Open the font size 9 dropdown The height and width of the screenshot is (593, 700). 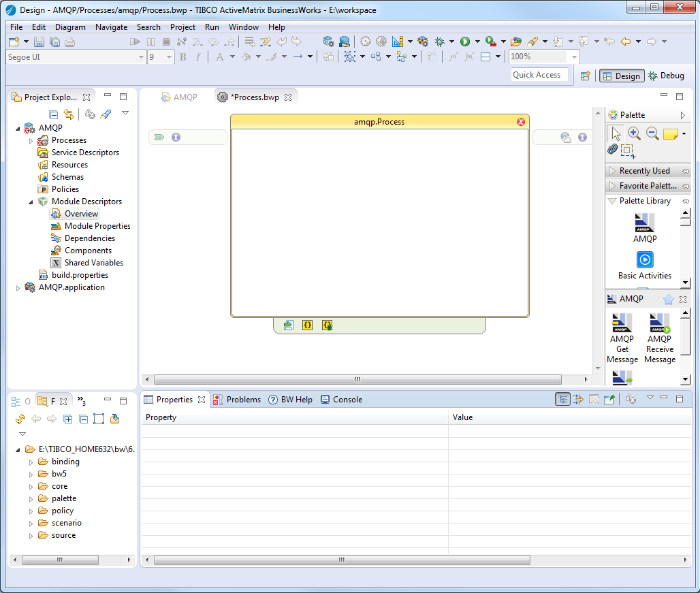(169, 57)
